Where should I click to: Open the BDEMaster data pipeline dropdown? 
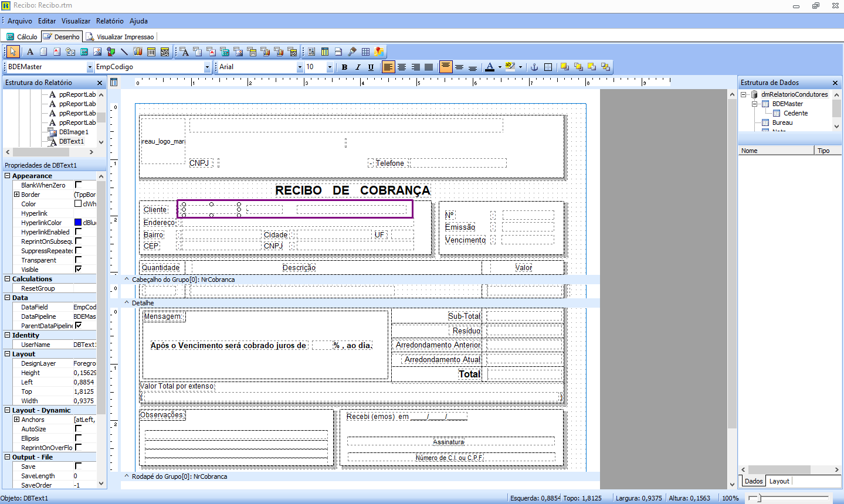pos(90,67)
